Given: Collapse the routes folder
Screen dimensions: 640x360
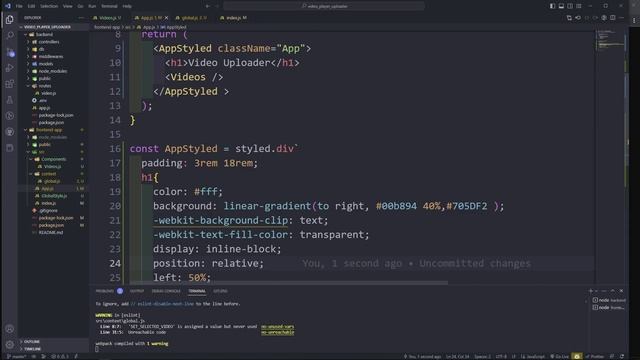Looking at the screenshot, I should pyautogui.click(x=53, y=86).
